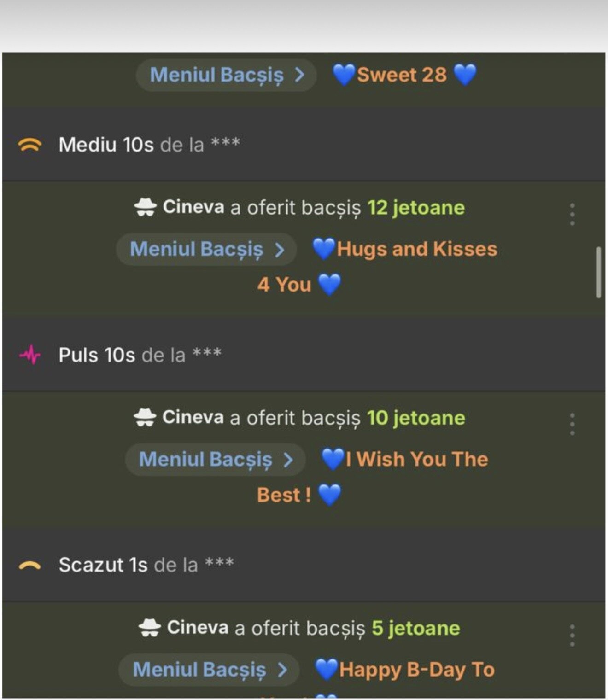
Task: Click the anonymous hat icon beside 5 jetoane tip
Action: (149, 628)
